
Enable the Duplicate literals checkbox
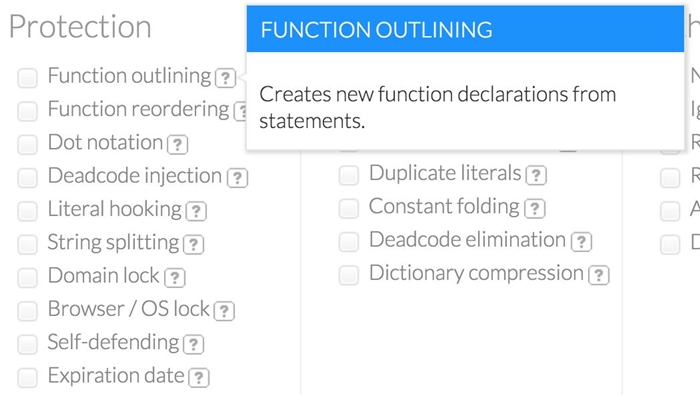(x=349, y=175)
